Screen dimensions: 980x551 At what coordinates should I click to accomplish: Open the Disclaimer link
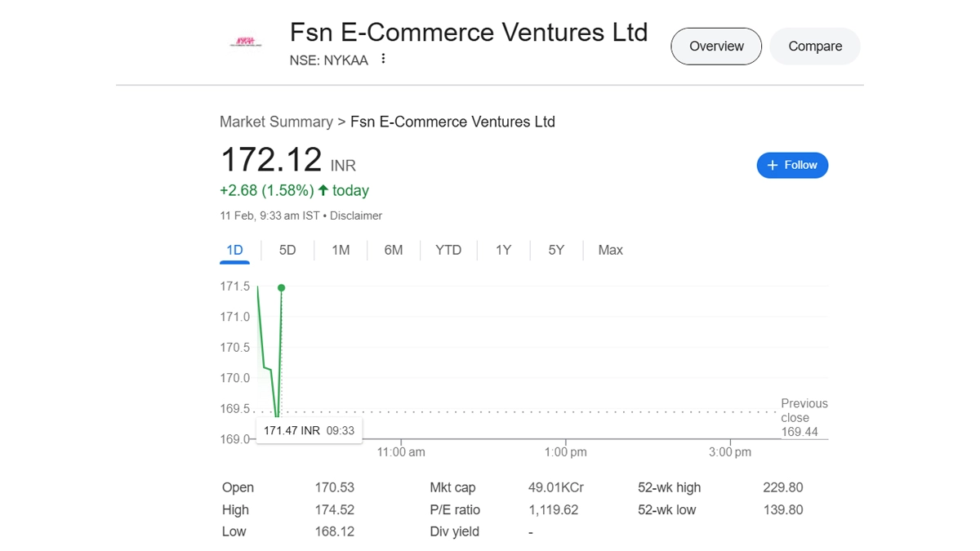click(356, 216)
